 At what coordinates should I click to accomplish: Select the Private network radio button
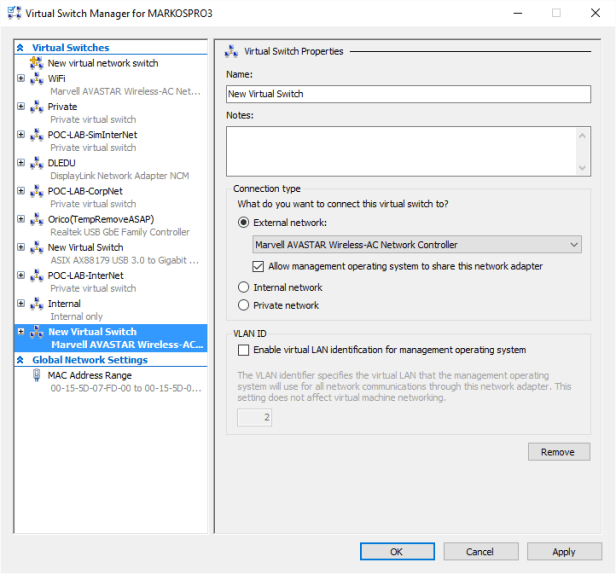click(x=243, y=306)
